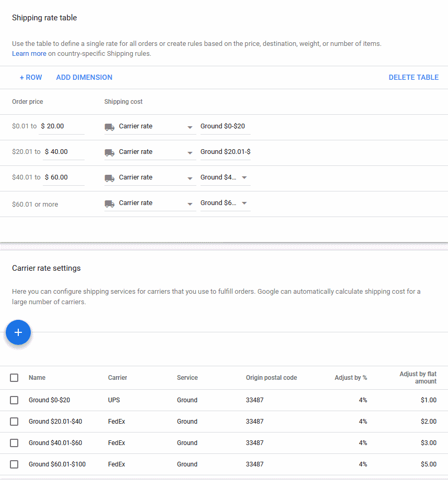Click the $ 60.00 order price field
Screen dimensions: 448x480
pos(63,177)
